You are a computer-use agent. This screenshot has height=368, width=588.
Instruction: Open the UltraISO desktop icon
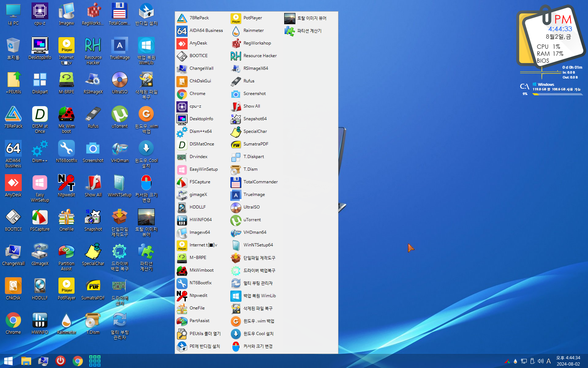[x=120, y=83]
